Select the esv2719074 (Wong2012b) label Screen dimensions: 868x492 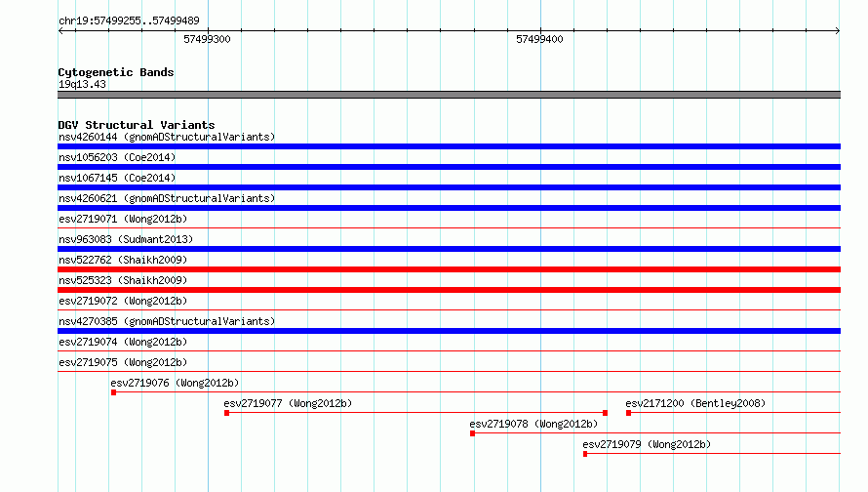pyautogui.click(x=123, y=342)
